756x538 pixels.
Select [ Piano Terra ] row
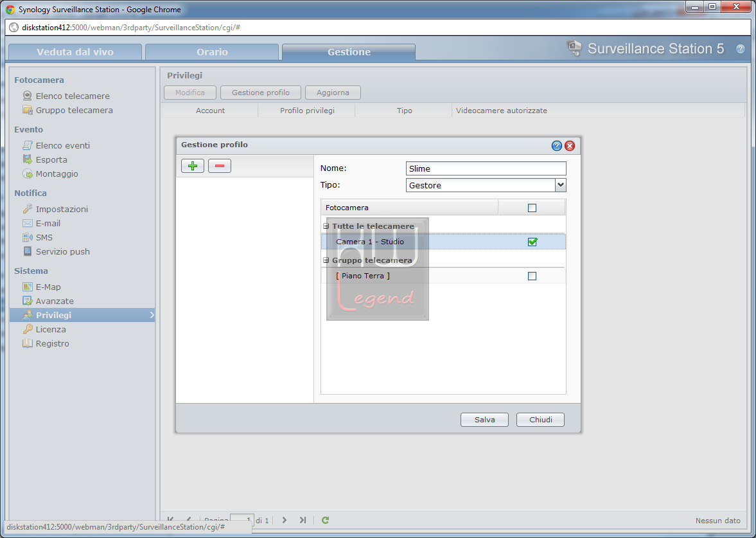click(443, 276)
